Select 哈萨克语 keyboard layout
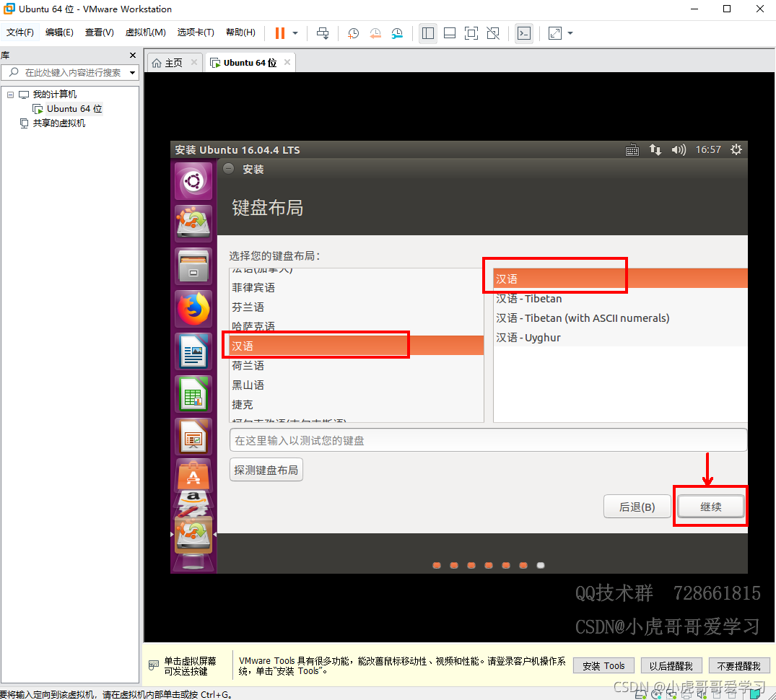Viewport: 776px width, 700px height. tap(357, 326)
